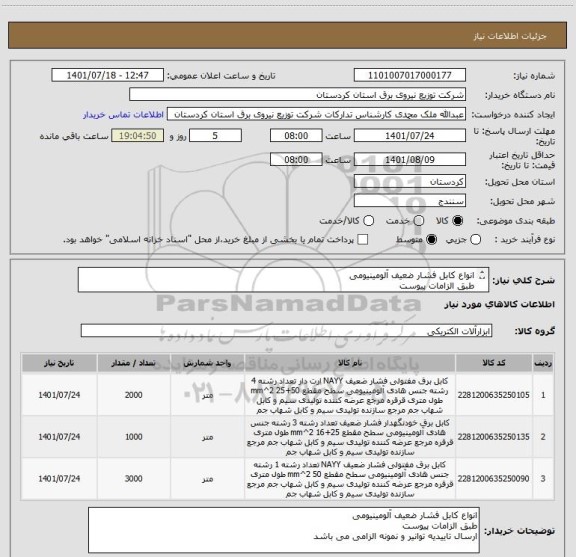Click product code 2281200635250105
This screenshot has height=557, width=576.
pos(493,395)
